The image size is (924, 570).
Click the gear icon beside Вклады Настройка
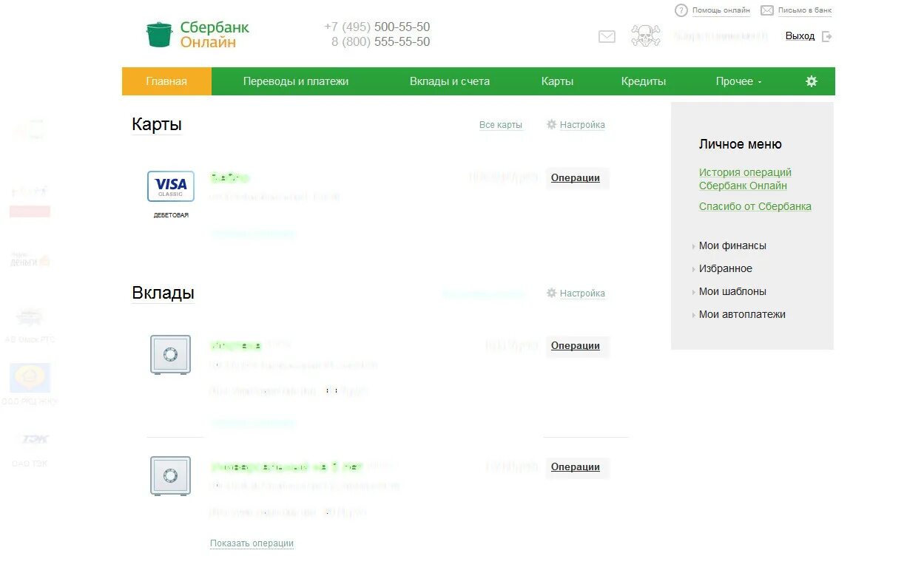(551, 293)
